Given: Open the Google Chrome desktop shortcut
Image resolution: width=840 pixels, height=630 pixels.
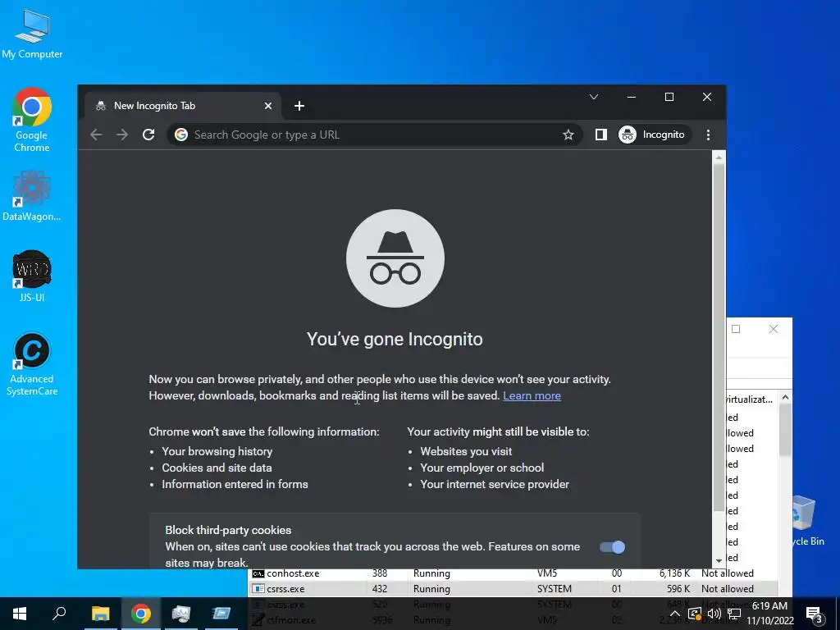Looking at the screenshot, I should pos(32,120).
